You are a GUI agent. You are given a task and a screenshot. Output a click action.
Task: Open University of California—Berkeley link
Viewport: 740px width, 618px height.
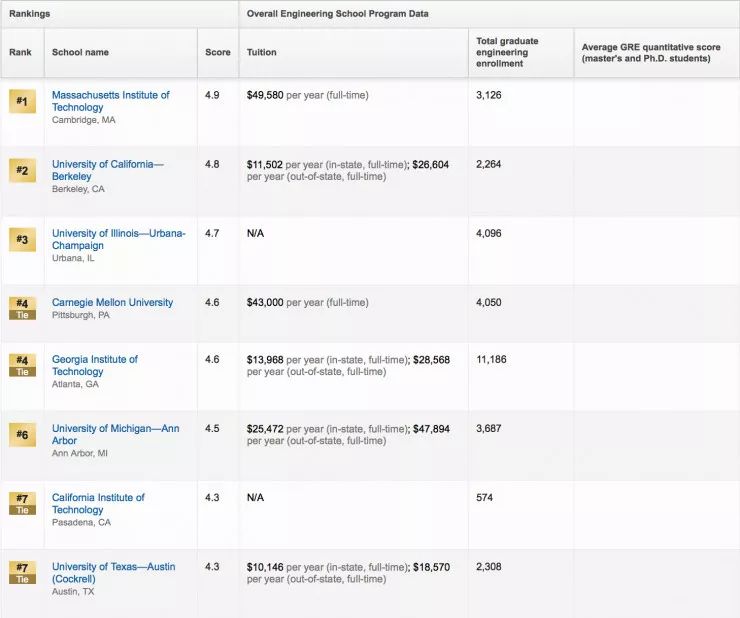107,170
